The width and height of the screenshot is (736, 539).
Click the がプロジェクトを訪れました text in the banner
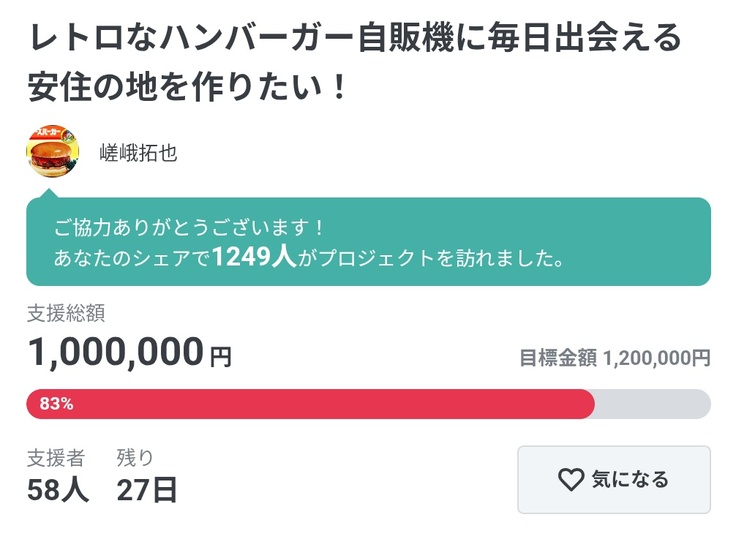click(430, 259)
